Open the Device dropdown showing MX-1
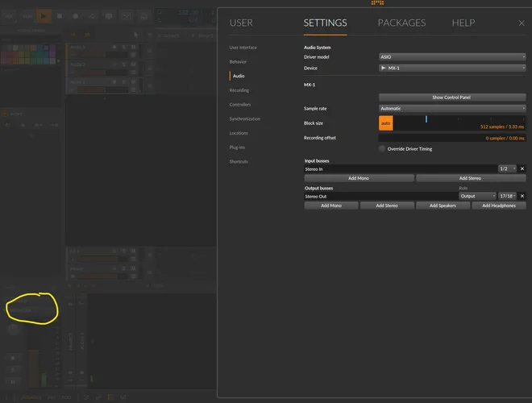Screen dimensions: 532x403 click(451, 69)
